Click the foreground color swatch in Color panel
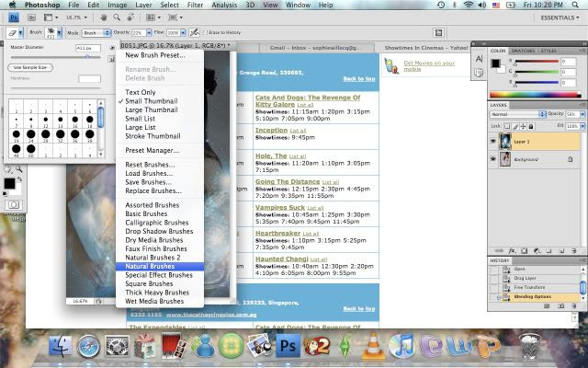The height and width of the screenshot is (368, 588). point(496,63)
